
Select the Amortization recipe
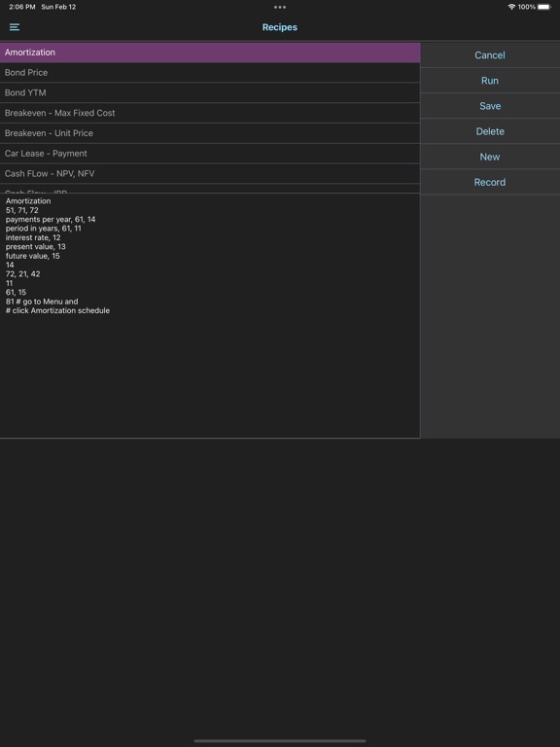210,53
